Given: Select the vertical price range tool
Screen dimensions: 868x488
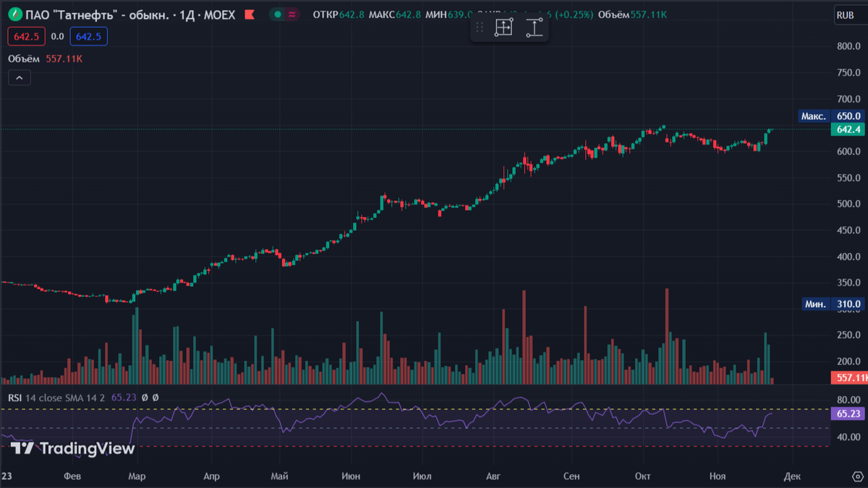Looking at the screenshot, I should [x=535, y=28].
